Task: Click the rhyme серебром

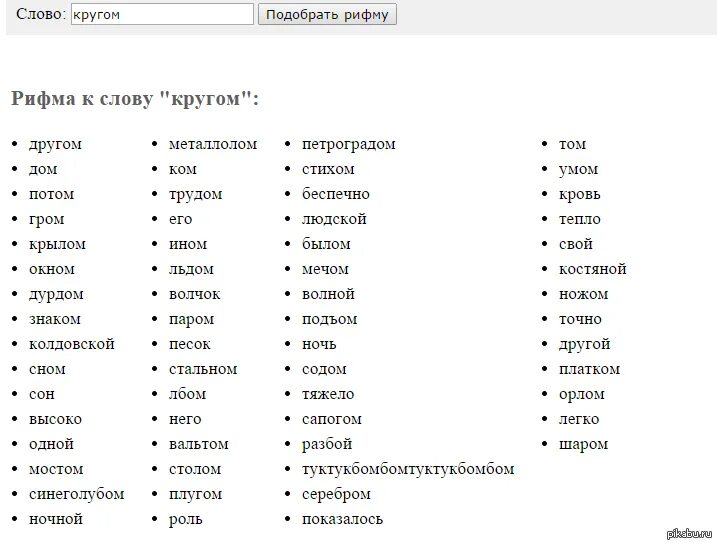Action: (337, 494)
